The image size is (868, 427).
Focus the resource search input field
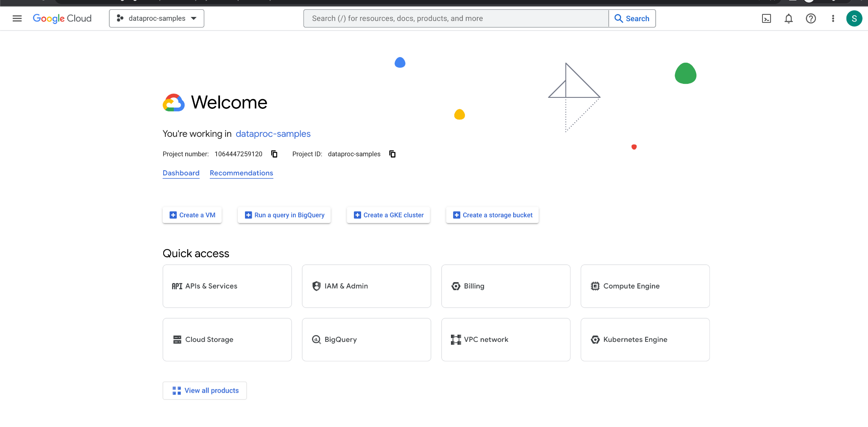(456, 18)
